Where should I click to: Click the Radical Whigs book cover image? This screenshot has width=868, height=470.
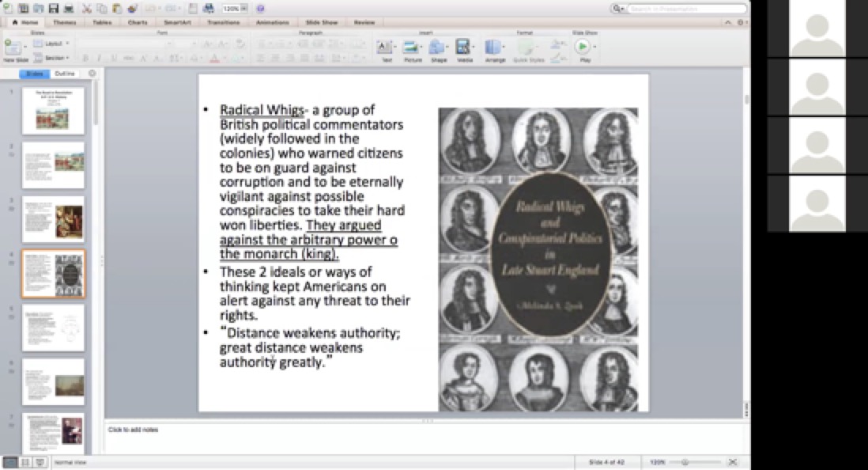coord(538,260)
